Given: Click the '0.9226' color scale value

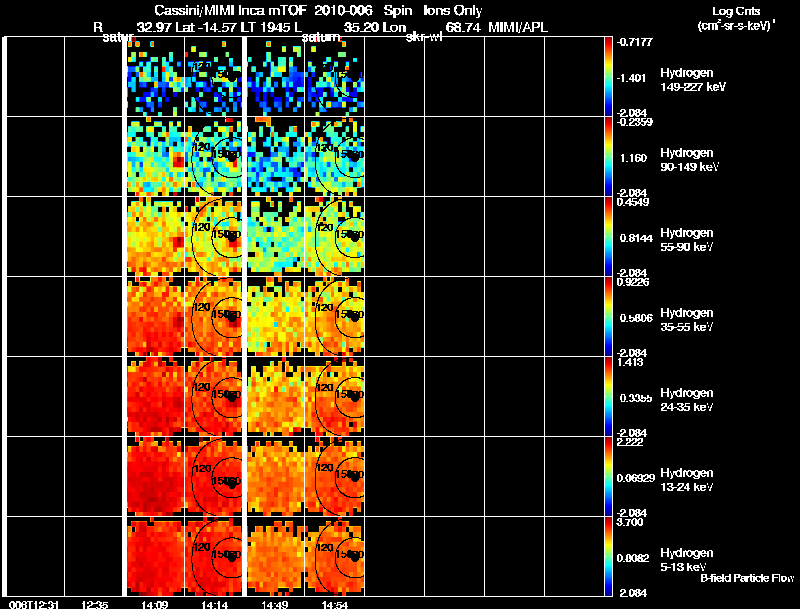Looking at the screenshot, I should 633,282.
